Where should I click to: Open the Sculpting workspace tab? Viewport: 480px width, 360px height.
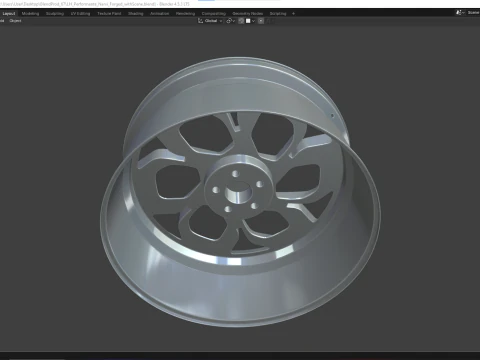(x=55, y=14)
